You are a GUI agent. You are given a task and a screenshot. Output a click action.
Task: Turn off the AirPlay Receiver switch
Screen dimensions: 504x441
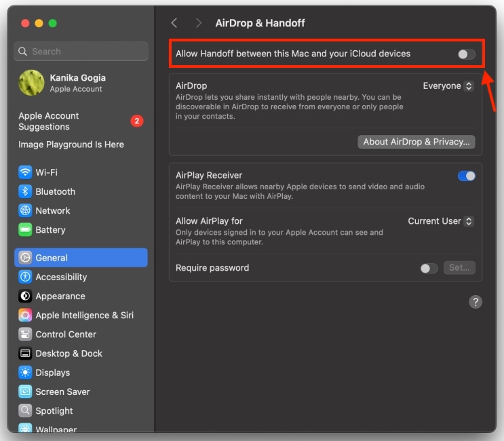pyautogui.click(x=467, y=176)
